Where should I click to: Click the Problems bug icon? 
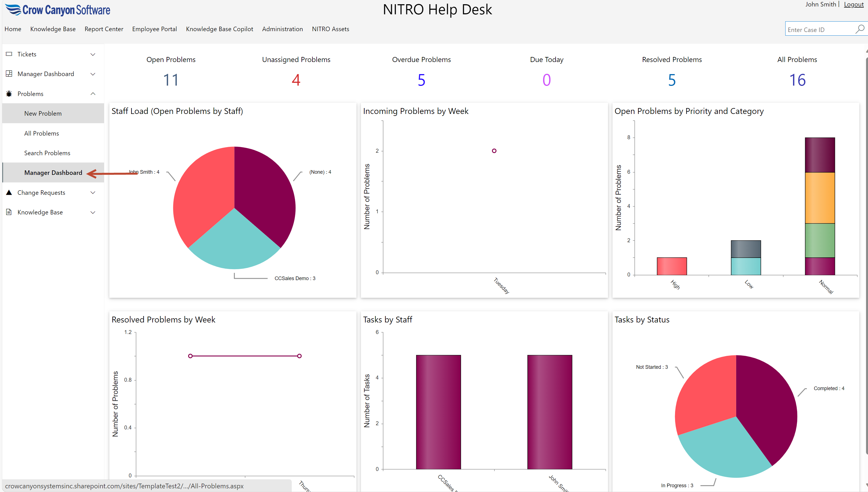(x=9, y=94)
